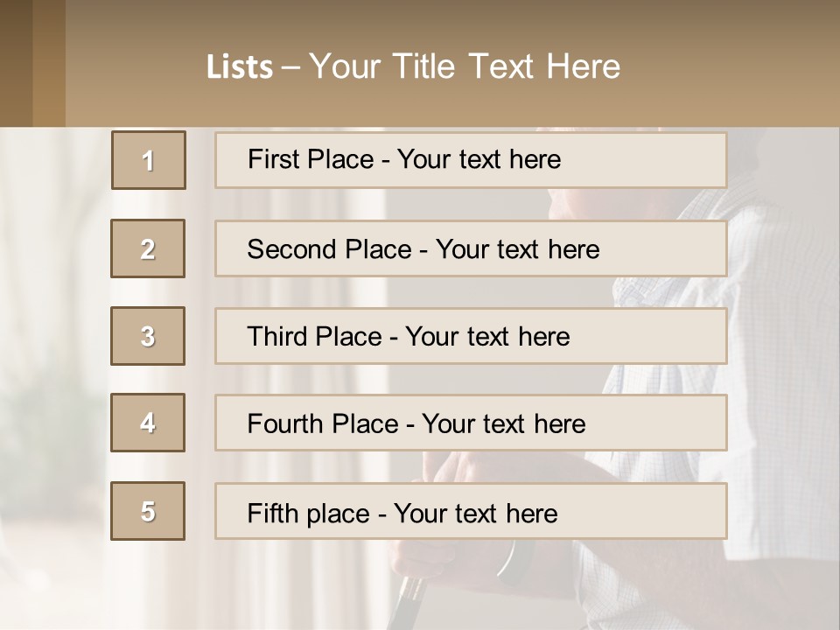
Task: Select the number 3 box
Action: 148,336
